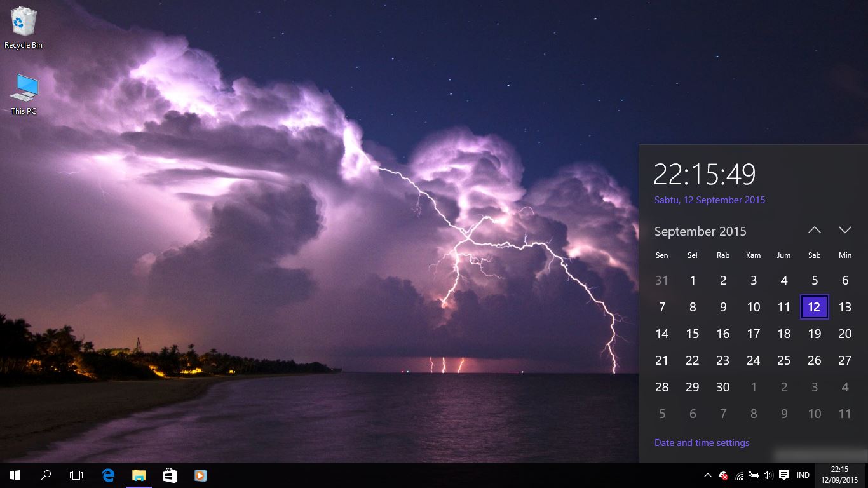Go to next month with the down chevron
This screenshot has width=868, height=488.
[x=845, y=230]
